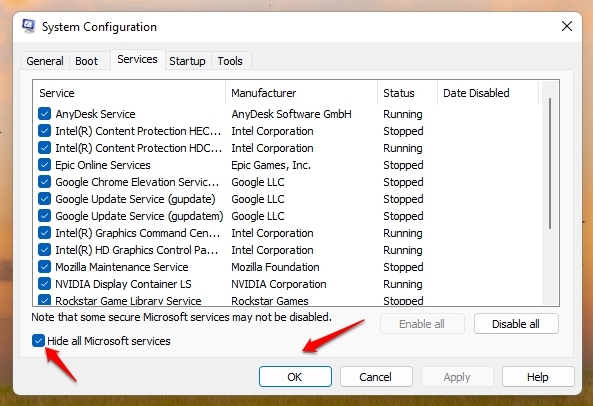Click NVIDIA Corporation manufacturer cell
This screenshot has width=593, height=406.
(x=279, y=284)
